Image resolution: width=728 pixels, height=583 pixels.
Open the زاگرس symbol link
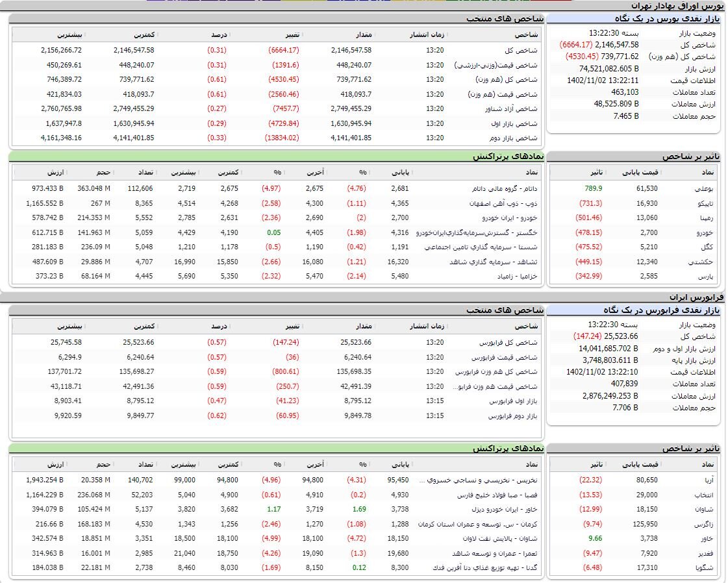(x=705, y=524)
